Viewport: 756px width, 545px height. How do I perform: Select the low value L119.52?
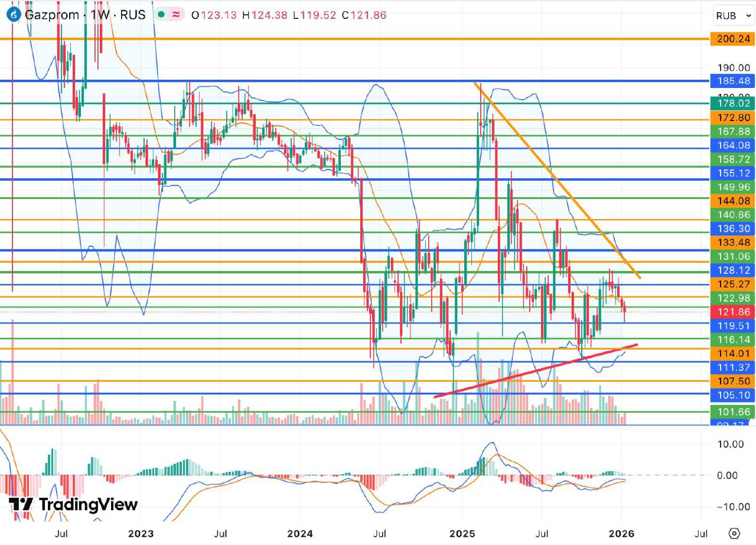(x=314, y=15)
